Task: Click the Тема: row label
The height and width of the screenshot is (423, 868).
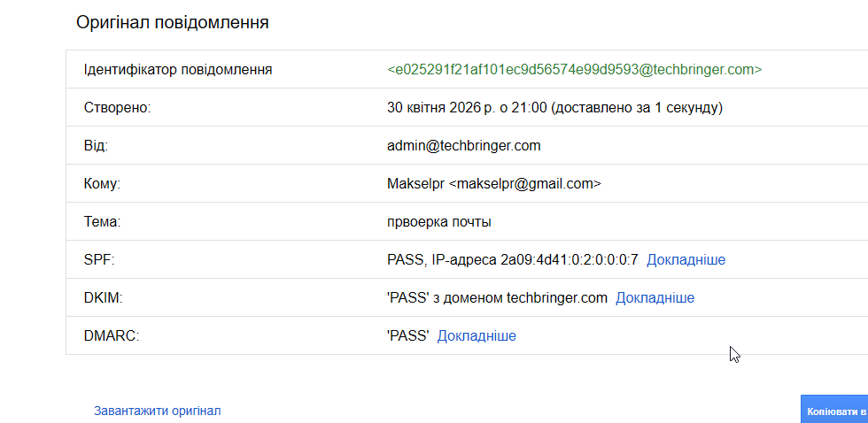Action: (x=102, y=221)
